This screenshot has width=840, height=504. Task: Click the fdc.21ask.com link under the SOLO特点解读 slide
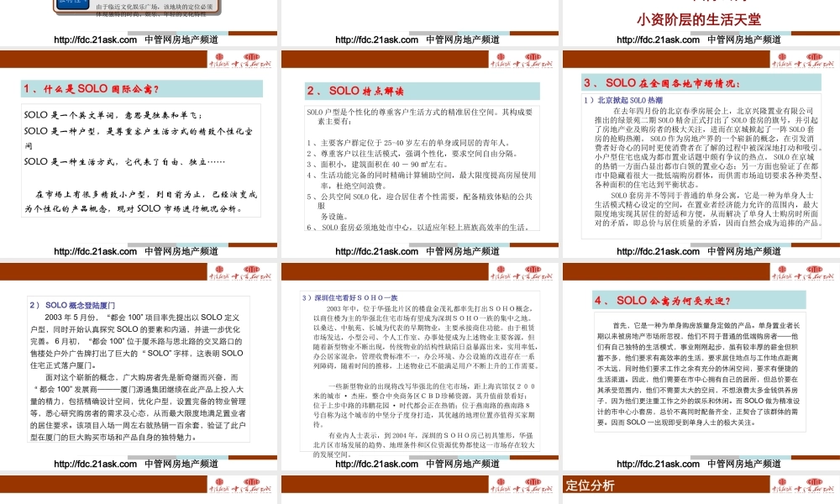[376, 251]
